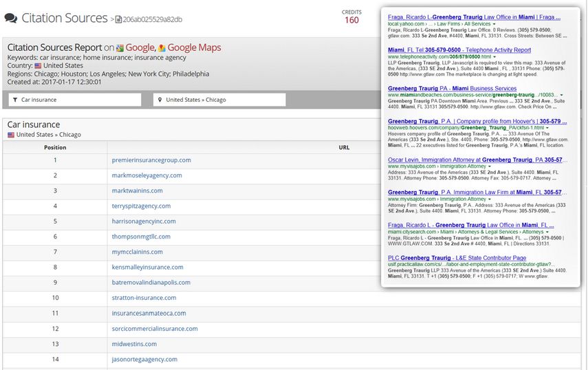Open harrisonagencyinc.com link

[x=144, y=221]
